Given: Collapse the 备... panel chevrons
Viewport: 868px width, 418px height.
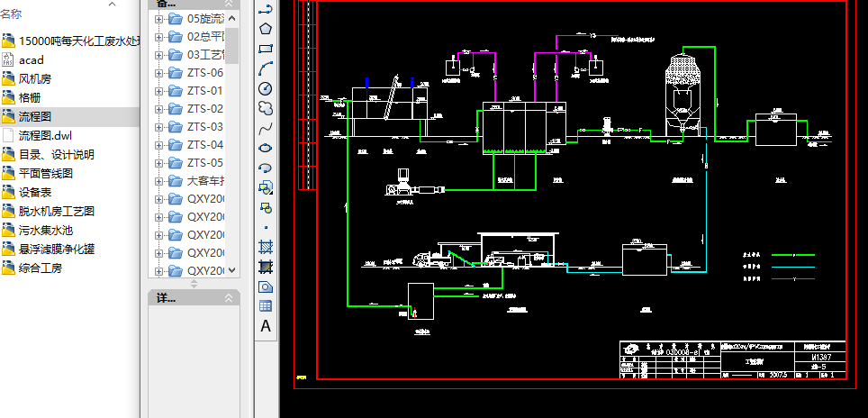Looking at the screenshot, I should point(229,4).
